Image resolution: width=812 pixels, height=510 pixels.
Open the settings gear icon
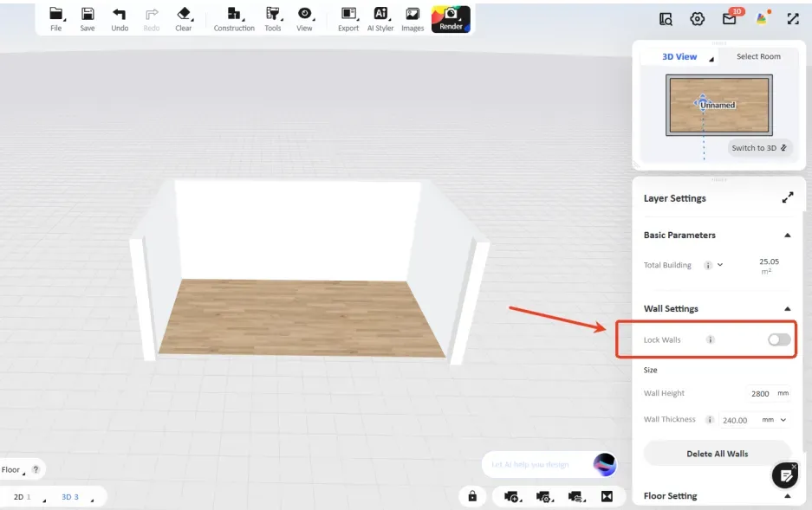pyautogui.click(x=697, y=19)
